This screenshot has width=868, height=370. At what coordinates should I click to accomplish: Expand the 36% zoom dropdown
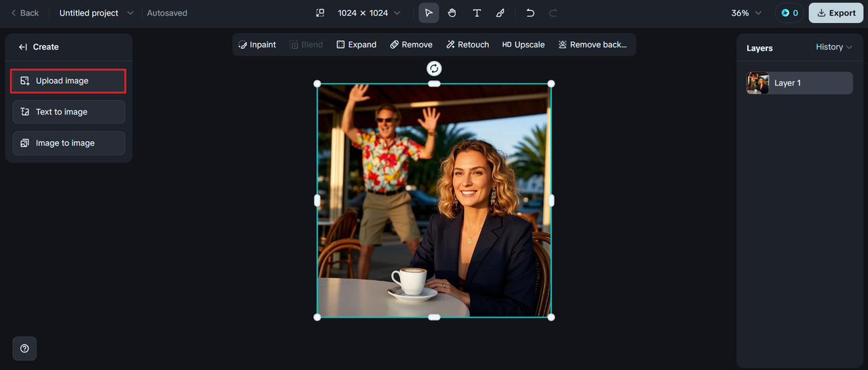(746, 13)
